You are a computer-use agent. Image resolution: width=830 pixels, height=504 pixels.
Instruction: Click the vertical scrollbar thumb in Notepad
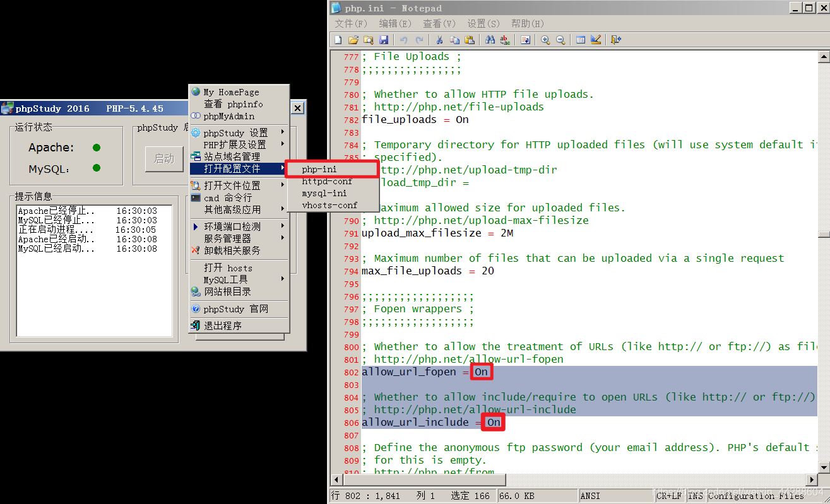824,234
